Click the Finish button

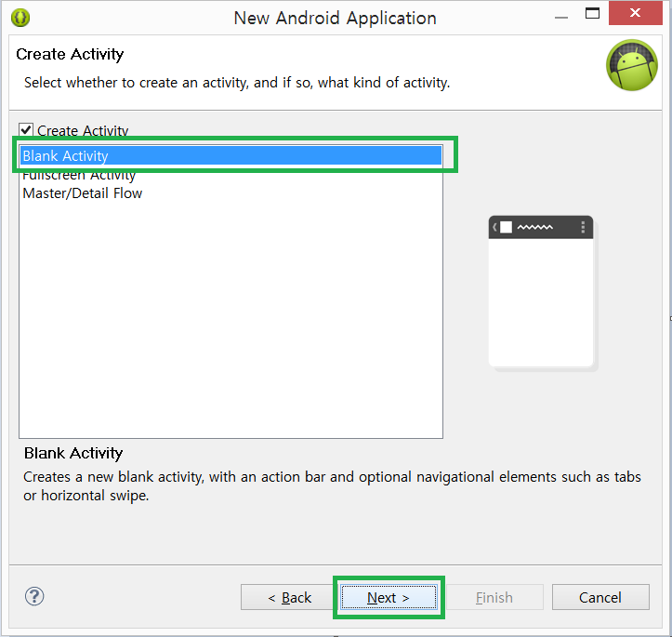tap(494, 597)
